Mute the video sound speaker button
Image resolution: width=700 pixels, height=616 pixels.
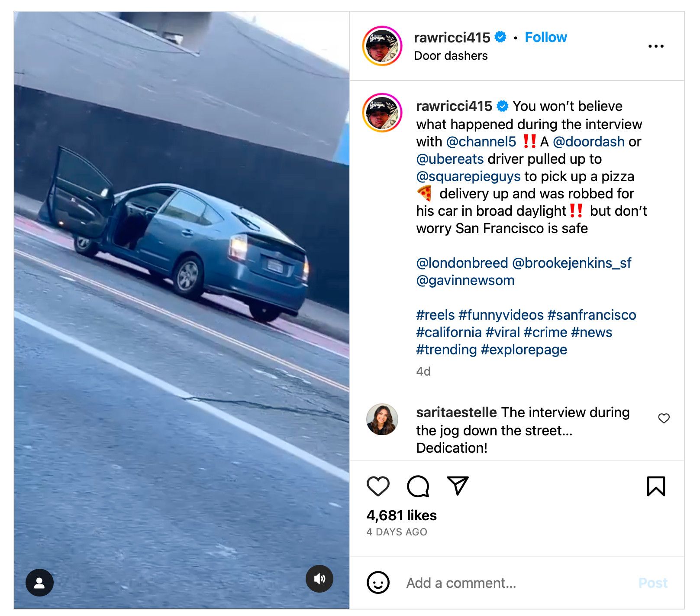[319, 579]
